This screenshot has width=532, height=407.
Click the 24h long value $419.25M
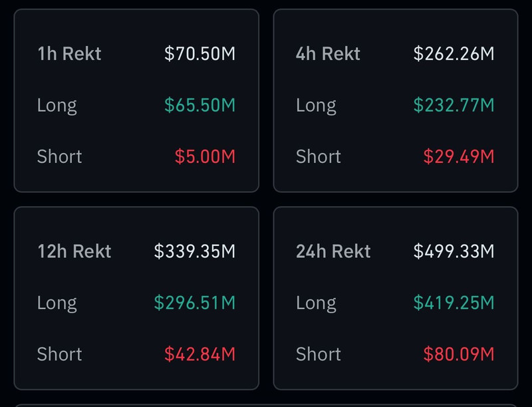point(454,303)
